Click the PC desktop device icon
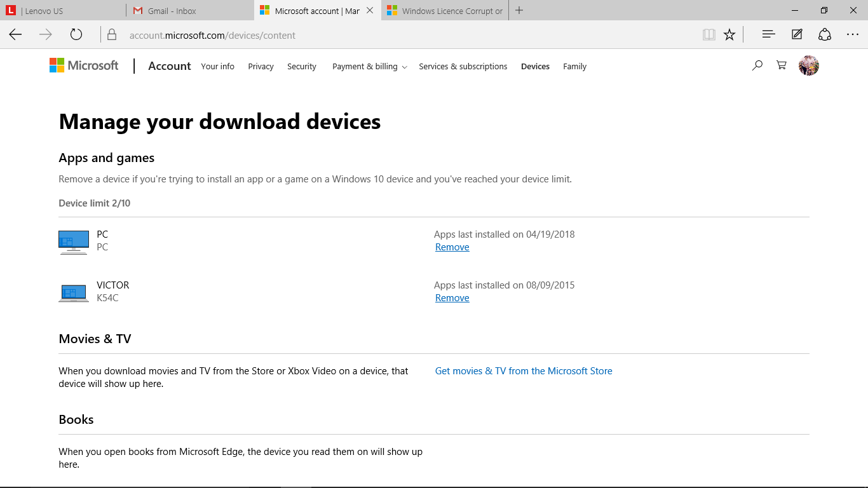The image size is (868, 488). pos(74,242)
